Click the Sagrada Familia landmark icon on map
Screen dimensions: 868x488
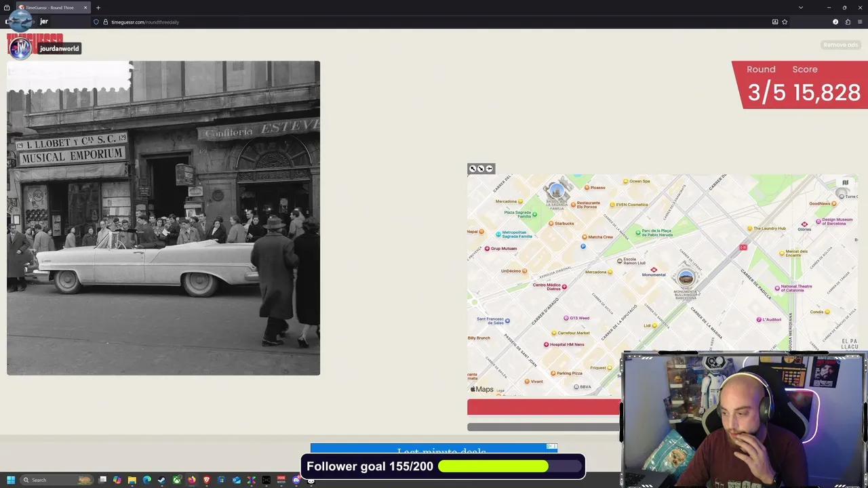click(556, 191)
